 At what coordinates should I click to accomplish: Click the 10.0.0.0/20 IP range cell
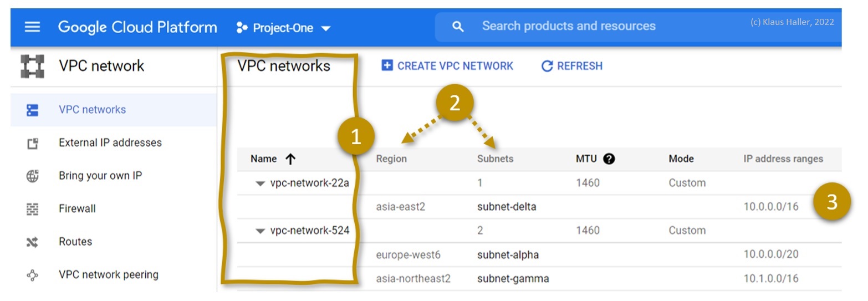point(771,255)
